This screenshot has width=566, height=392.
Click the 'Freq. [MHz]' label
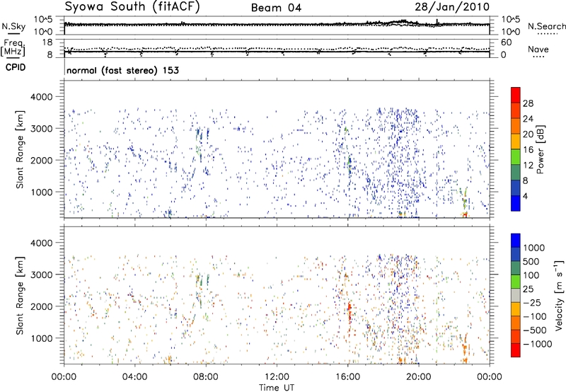click(x=13, y=48)
